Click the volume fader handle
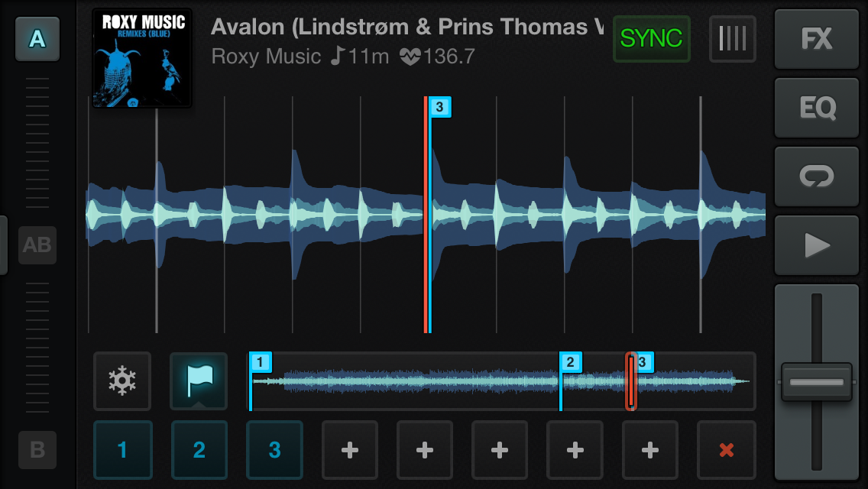Viewport: 868px width, 489px height. point(817,382)
